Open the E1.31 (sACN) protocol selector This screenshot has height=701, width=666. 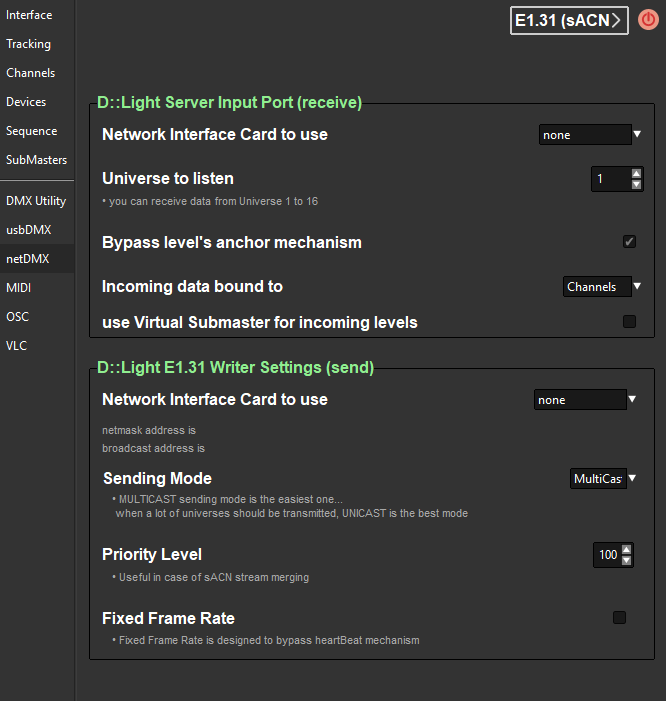pyautogui.click(x=569, y=20)
